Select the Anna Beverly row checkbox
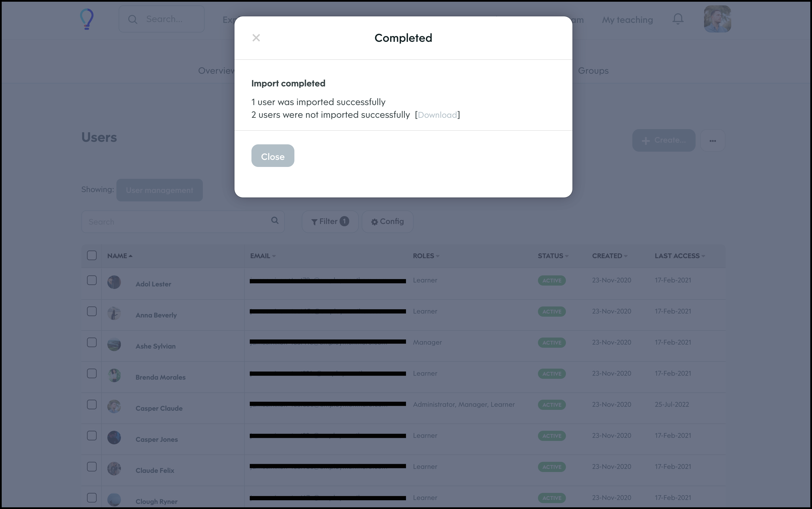812x509 pixels. pyautogui.click(x=92, y=311)
